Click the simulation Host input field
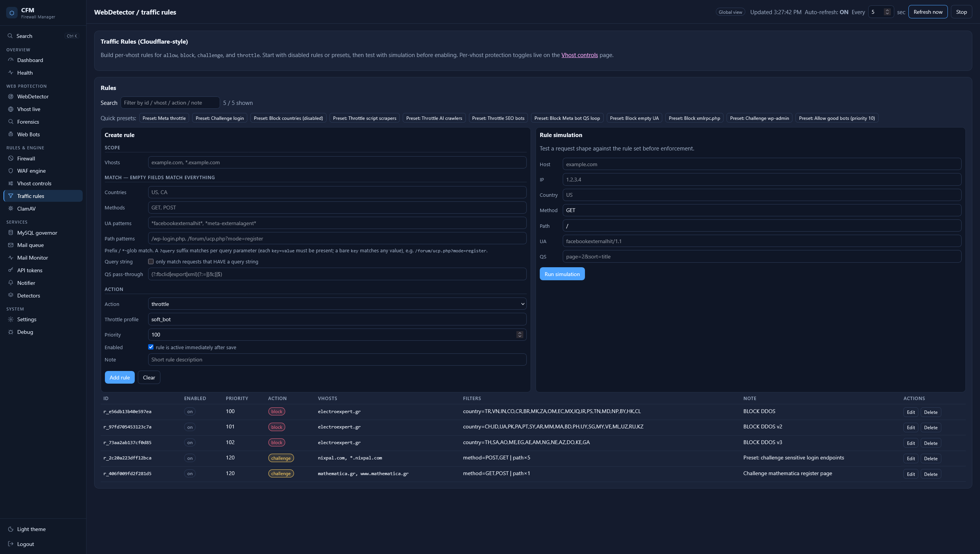The width and height of the screenshot is (980, 554). (762, 164)
